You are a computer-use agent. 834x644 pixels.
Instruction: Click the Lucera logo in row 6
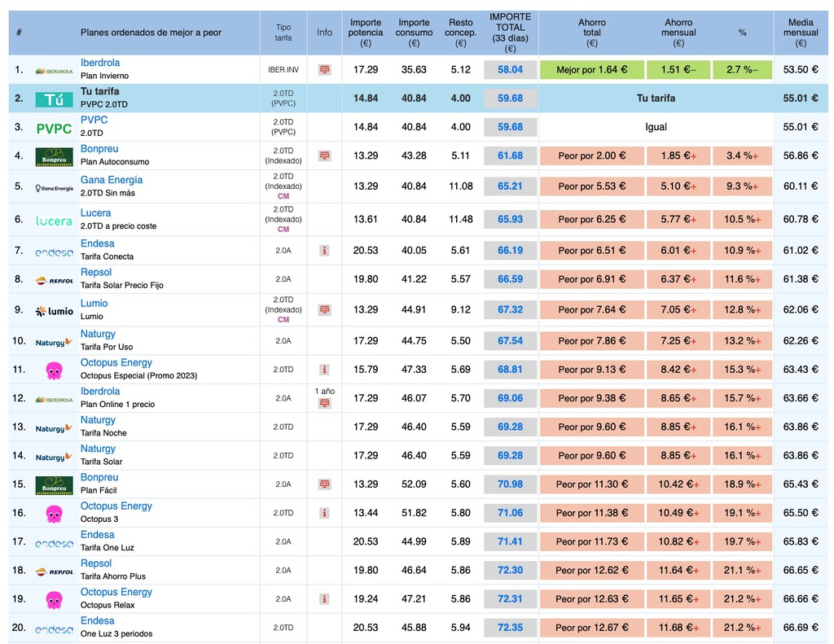[54, 220]
